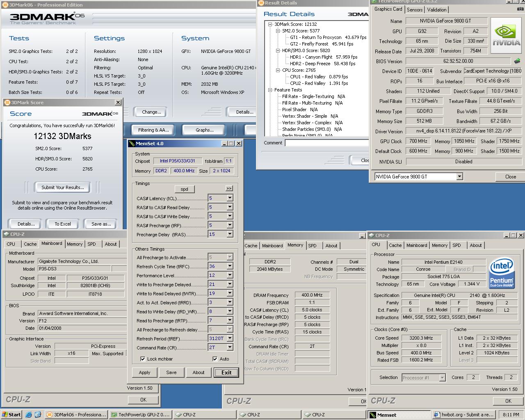Image resolution: width=525 pixels, height=420 pixels.
Task: Click the GPU-Z screenshot camera icon
Action: pyautogui.click(x=520, y=9)
